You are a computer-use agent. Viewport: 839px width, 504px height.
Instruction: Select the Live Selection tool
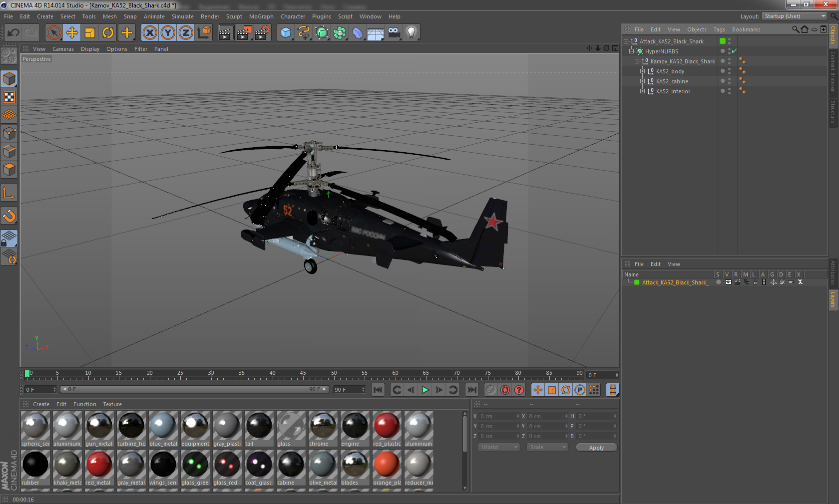click(x=53, y=33)
